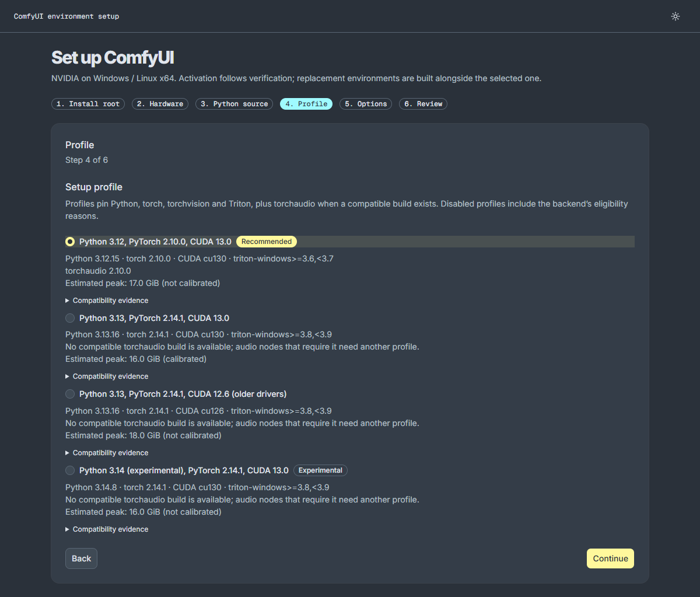Click 'Estimated peak: 17.0 GiB (not calibrated)'
The image size is (700, 597).
pyautogui.click(x=143, y=283)
